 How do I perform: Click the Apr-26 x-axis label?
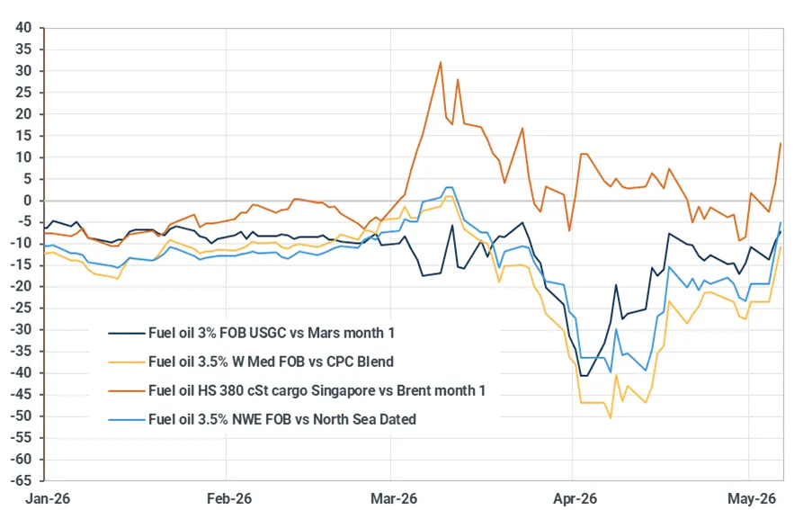[575, 498]
